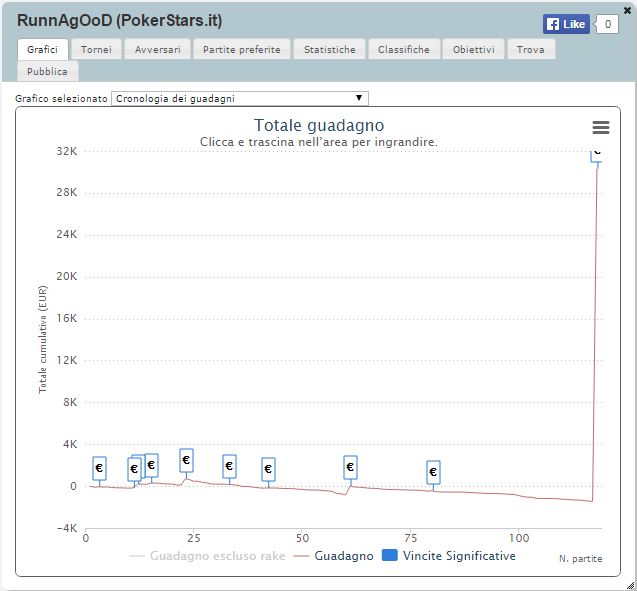Open the chart hamburger context menu

pyautogui.click(x=601, y=127)
